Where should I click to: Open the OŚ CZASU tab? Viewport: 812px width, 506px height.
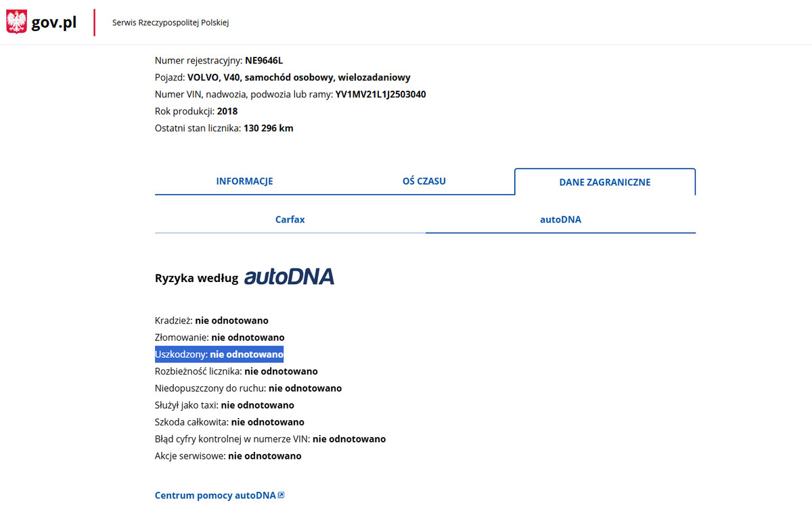(x=424, y=181)
